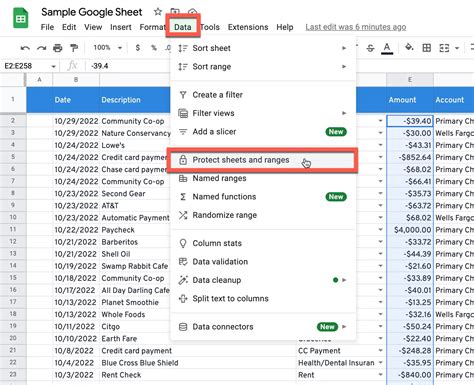Click the Paycheck description cell
The image size is (474, 385).
tap(135, 230)
